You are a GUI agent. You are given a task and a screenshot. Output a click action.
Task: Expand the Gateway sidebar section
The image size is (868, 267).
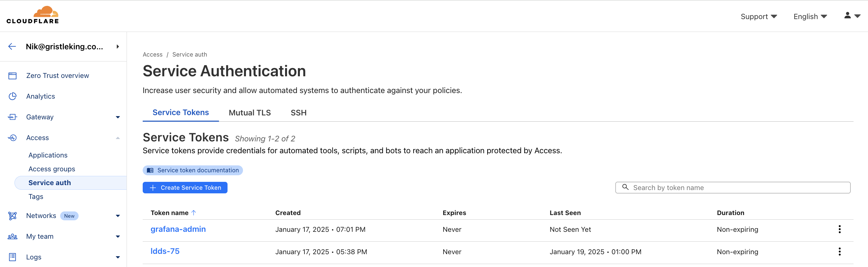pos(118,117)
